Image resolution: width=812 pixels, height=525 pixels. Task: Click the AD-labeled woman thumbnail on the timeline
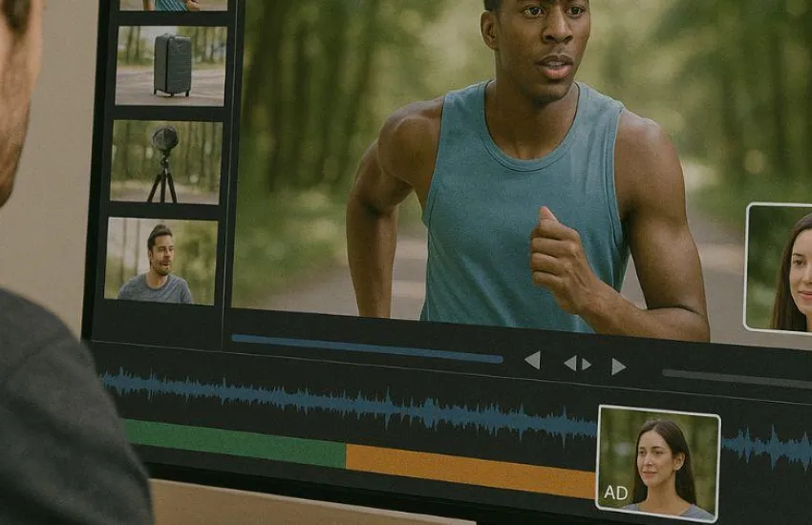659,464
